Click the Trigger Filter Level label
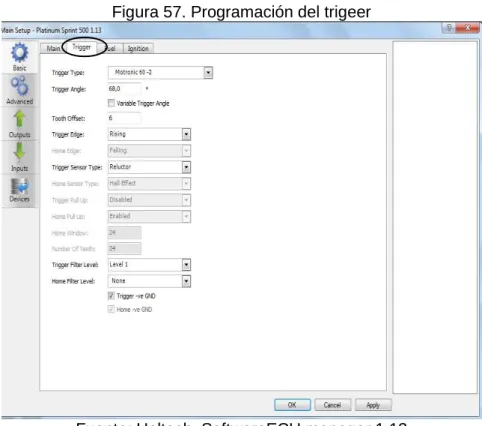The height and width of the screenshot is (426, 482). coord(75,265)
